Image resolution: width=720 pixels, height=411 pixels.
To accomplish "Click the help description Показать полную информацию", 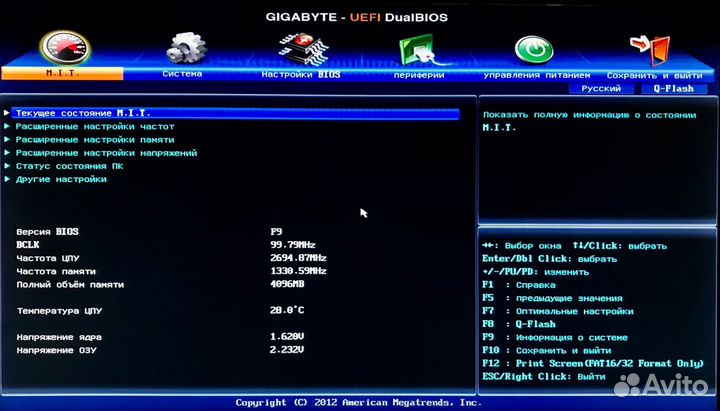I will click(x=590, y=121).
